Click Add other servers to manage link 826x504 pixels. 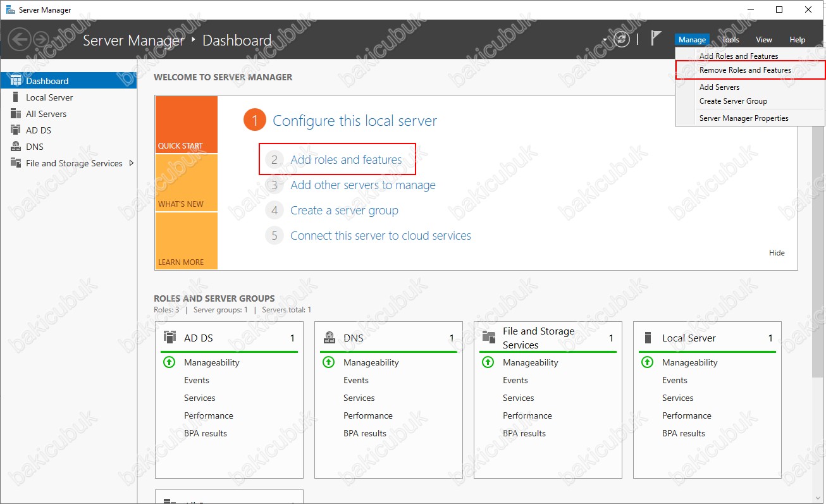point(363,185)
